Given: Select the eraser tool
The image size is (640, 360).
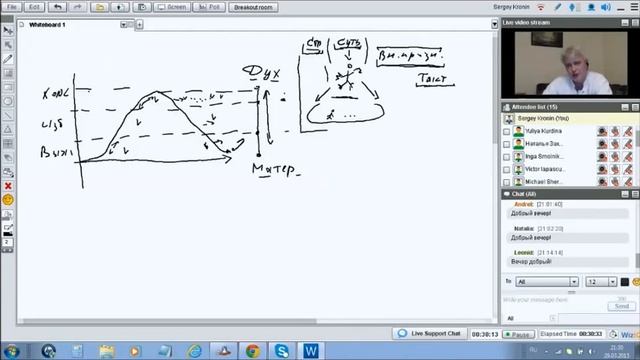Looking at the screenshot, I should point(8,158).
